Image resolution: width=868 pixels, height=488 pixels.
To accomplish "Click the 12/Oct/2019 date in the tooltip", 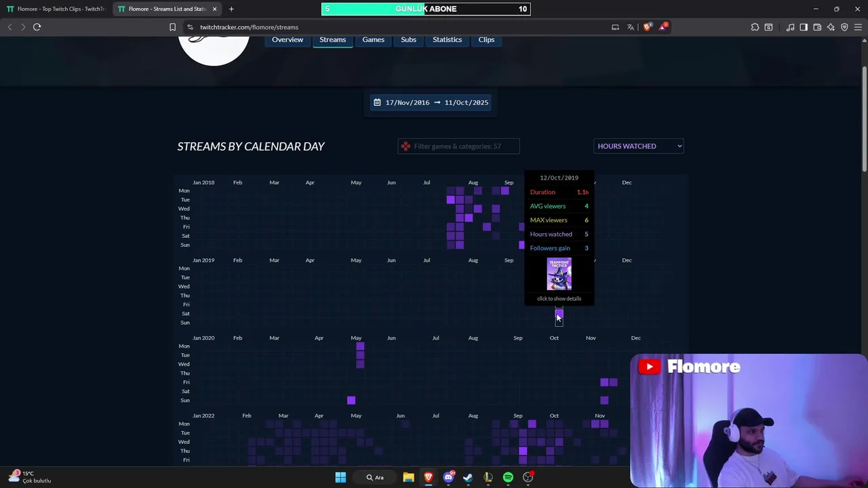I will point(559,178).
